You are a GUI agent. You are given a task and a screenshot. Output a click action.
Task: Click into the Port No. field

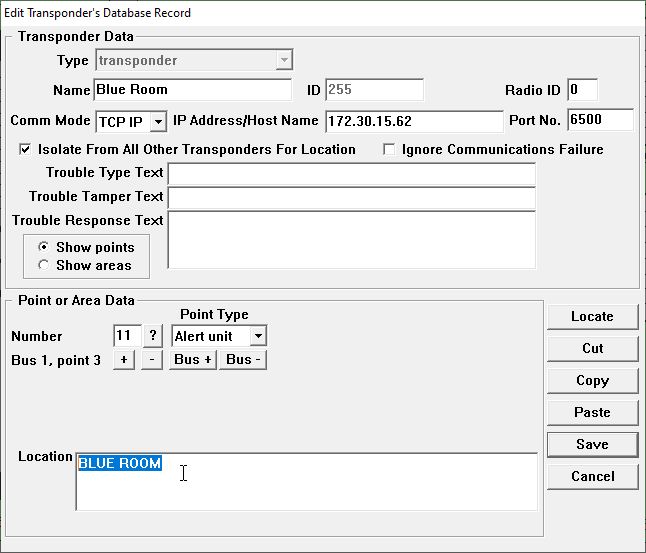coord(599,121)
